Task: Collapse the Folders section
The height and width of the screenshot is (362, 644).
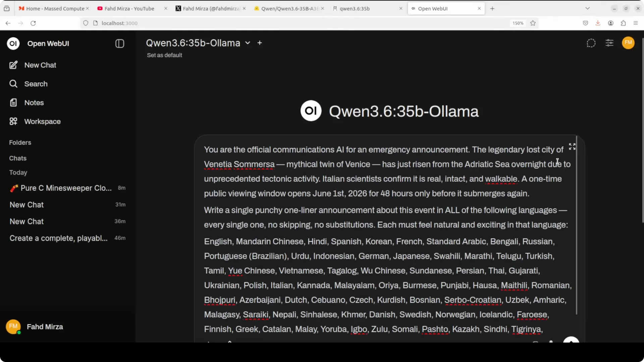Action: pyautogui.click(x=20, y=142)
